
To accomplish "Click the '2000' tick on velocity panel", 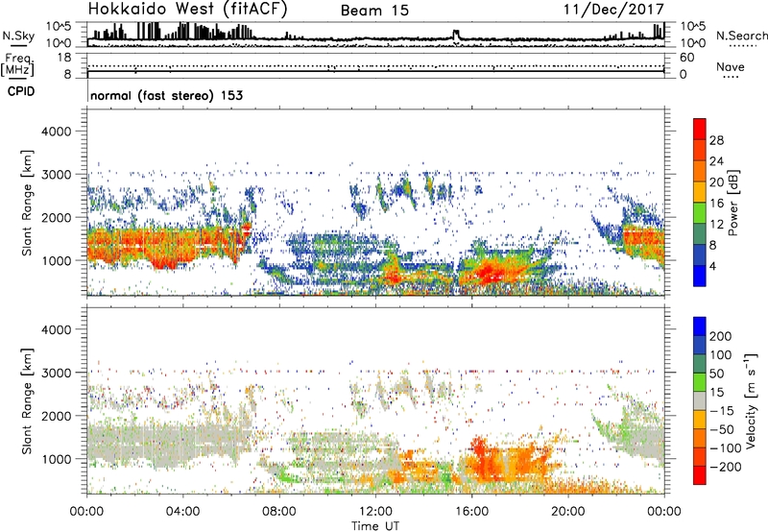I will tap(56, 416).
